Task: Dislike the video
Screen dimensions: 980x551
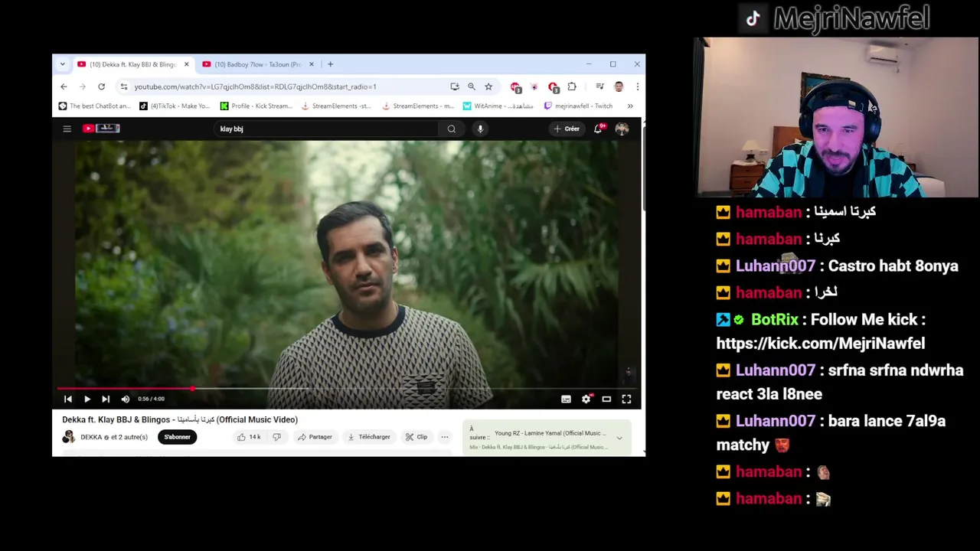Action: tap(276, 437)
